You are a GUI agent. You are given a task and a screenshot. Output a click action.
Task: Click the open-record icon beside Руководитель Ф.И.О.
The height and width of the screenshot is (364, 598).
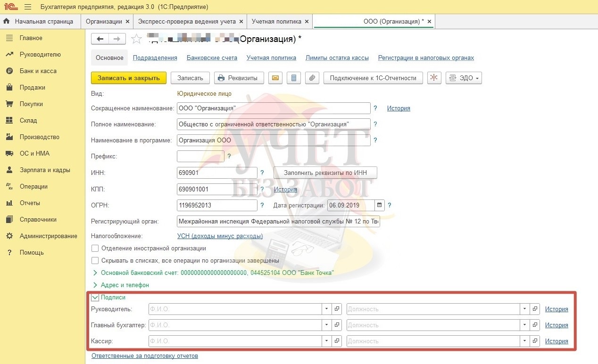coord(337,309)
